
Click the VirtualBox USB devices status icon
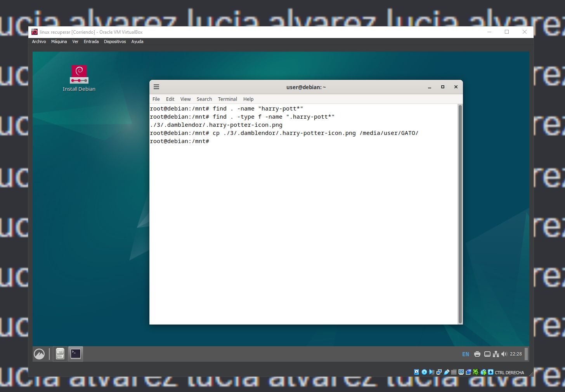coord(446,372)
